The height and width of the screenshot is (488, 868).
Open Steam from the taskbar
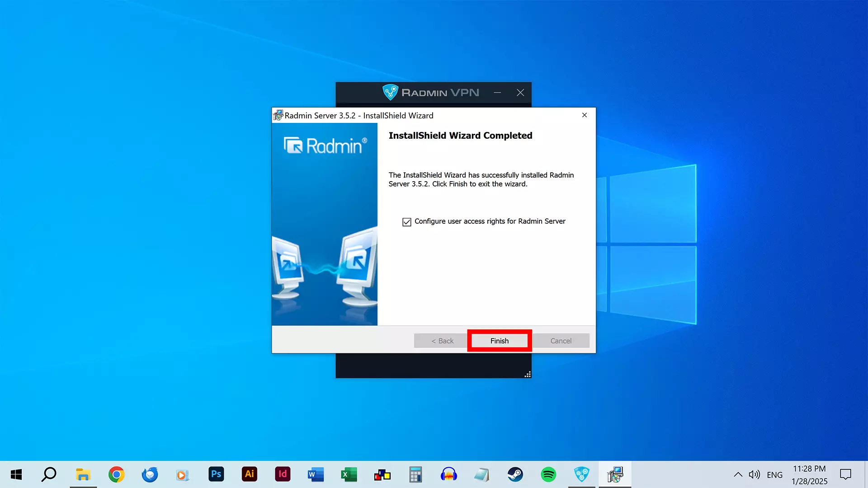click(515, 474)
